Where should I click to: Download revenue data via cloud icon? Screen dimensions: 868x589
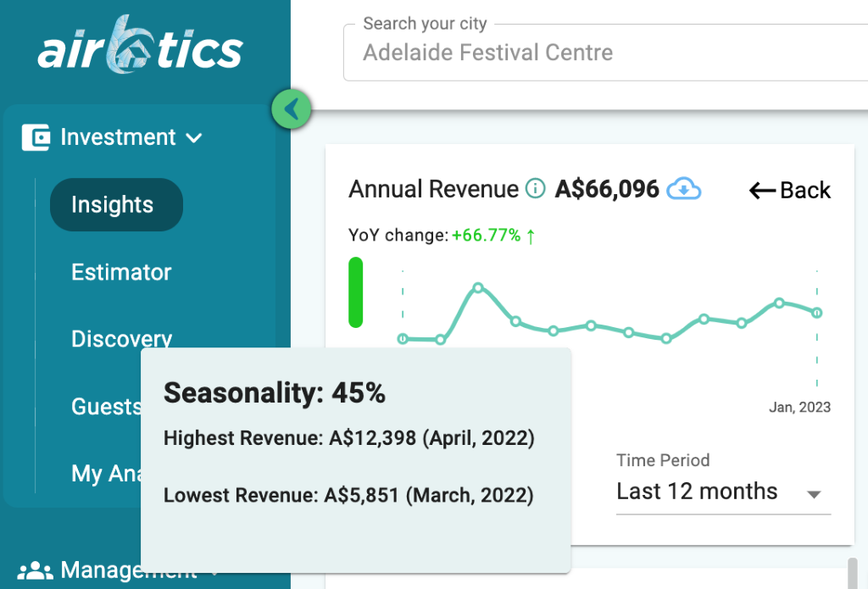[684, 189]
